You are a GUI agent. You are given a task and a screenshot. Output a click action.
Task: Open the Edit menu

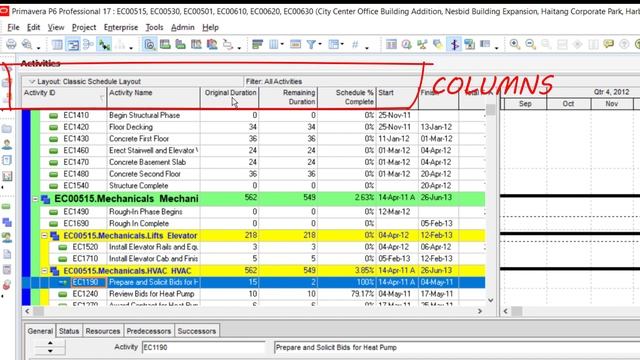coord(33,27)
